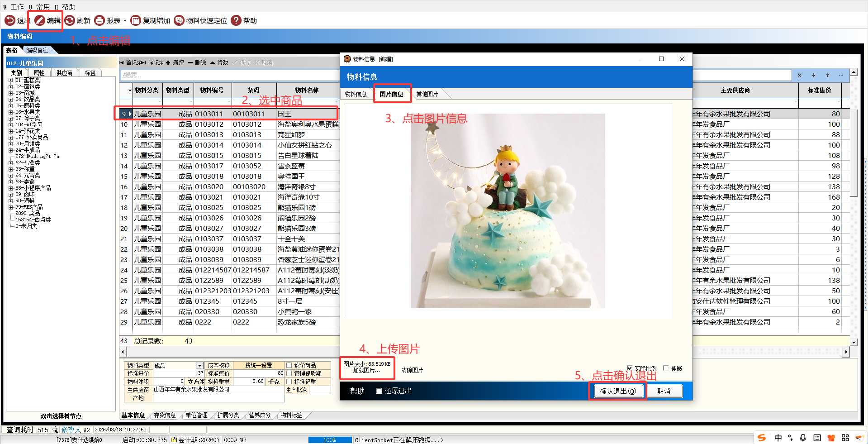Jump to last record with 尾记录
Viewport: 868px width, 444px height.
click(153, 62)
